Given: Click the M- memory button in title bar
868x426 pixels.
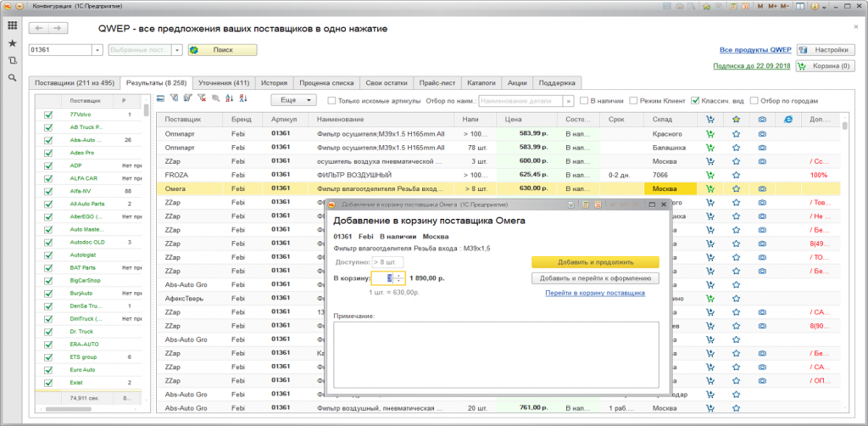Looking at the screenshot, I should tap(784, 6).
